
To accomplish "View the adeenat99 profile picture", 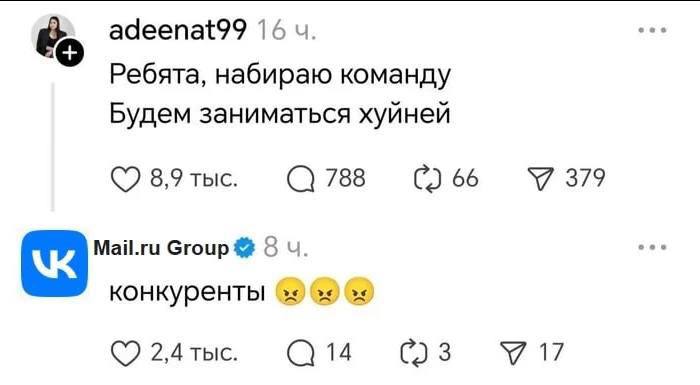I will [x=53, y=36].
